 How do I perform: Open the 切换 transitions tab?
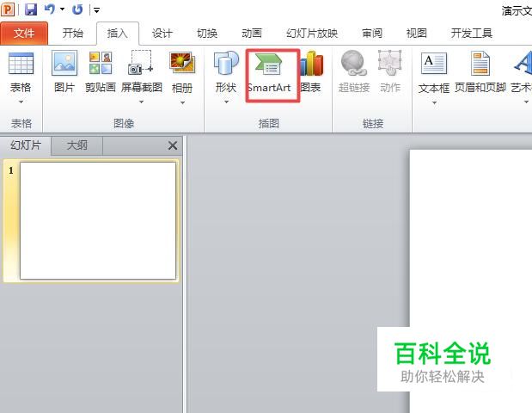click(207, 34)
